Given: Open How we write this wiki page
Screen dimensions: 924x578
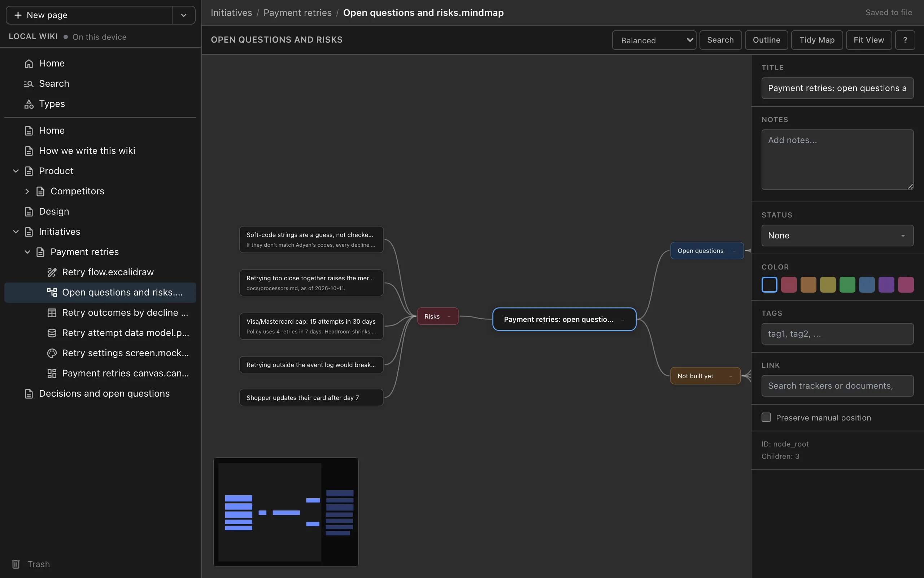Looking at the screenshot, I should [x=100, y=151].
